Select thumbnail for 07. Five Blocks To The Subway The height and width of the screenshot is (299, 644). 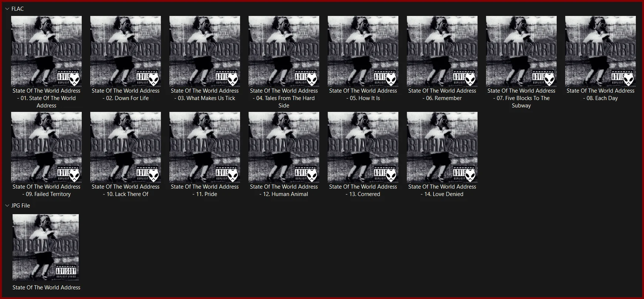coord(521,51)
